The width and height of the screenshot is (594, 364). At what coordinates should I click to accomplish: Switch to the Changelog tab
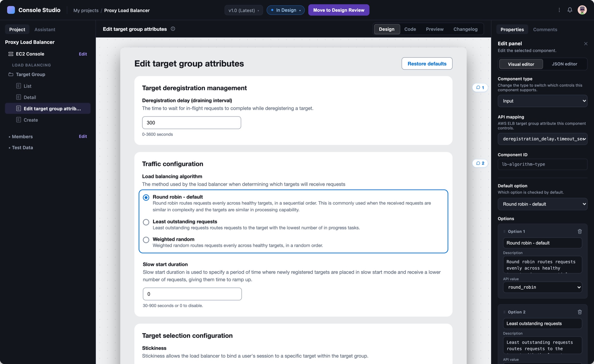(465, 29)
